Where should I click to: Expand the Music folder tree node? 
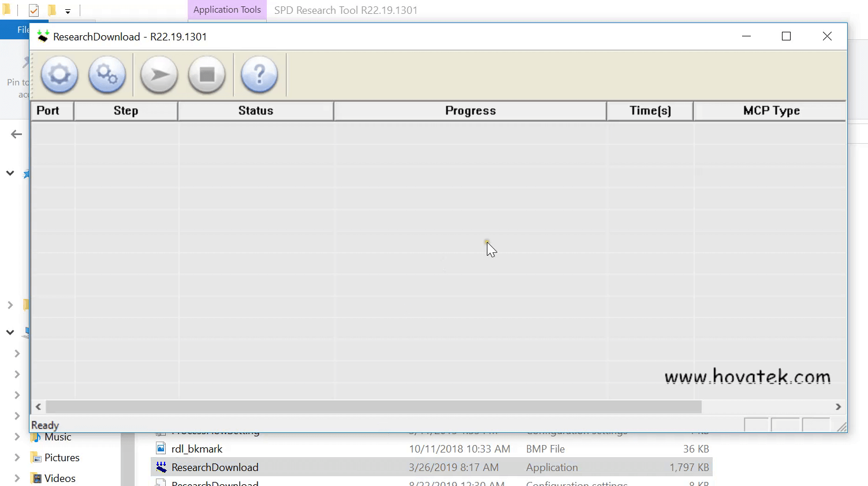[17, 437]
